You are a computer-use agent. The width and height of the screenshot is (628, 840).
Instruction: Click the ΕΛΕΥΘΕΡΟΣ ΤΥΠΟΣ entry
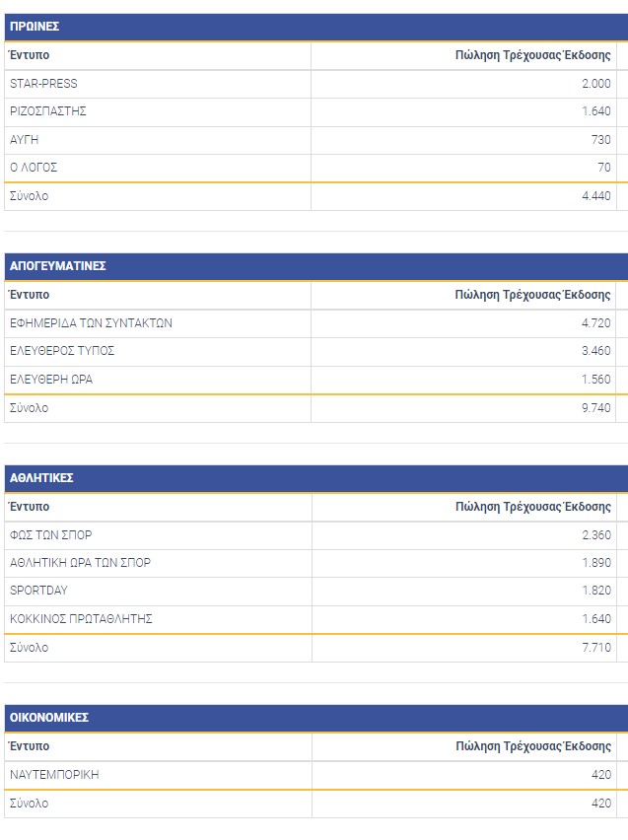point(62,351)
